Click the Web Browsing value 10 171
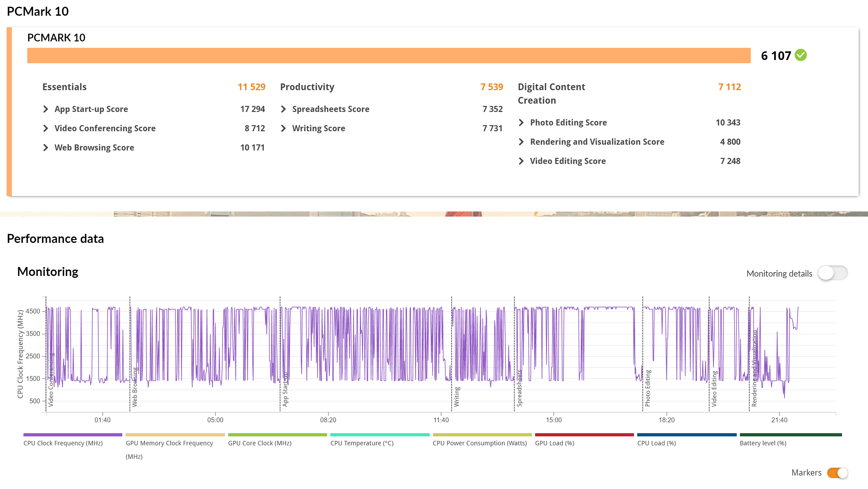Image resolution: width=868 pixels, height=489 pixels. [252, 148]
